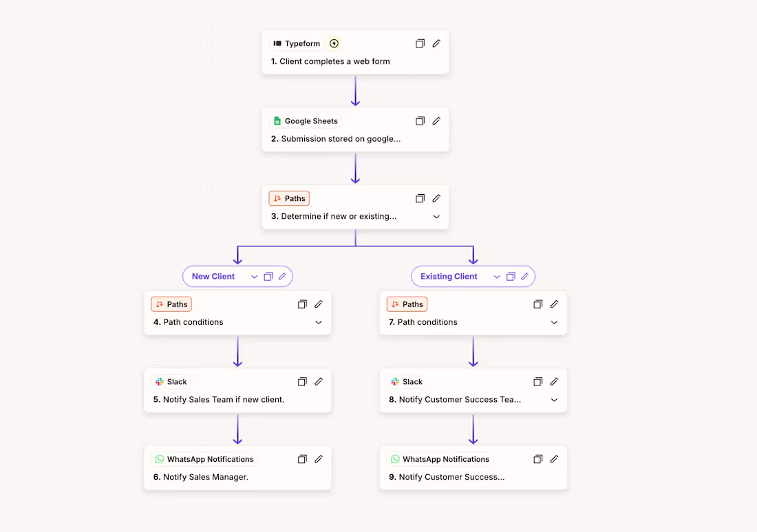Expand step 7 Path conditions chevron
Image resolution: width=757 pixels, height=532 pixels.
[554, 321]
